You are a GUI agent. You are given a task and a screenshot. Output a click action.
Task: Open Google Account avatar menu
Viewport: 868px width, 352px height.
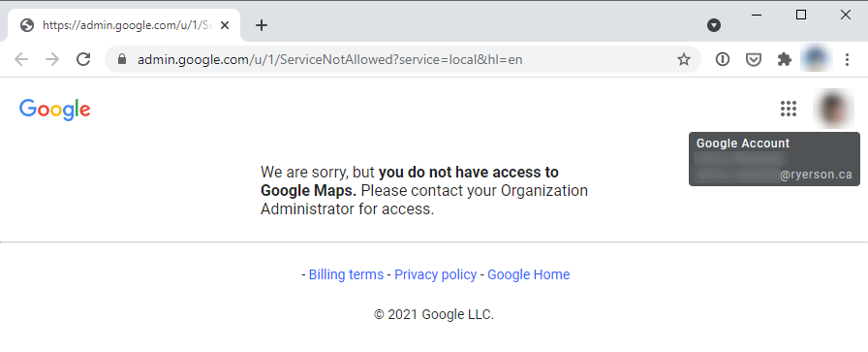click(833, 109)
